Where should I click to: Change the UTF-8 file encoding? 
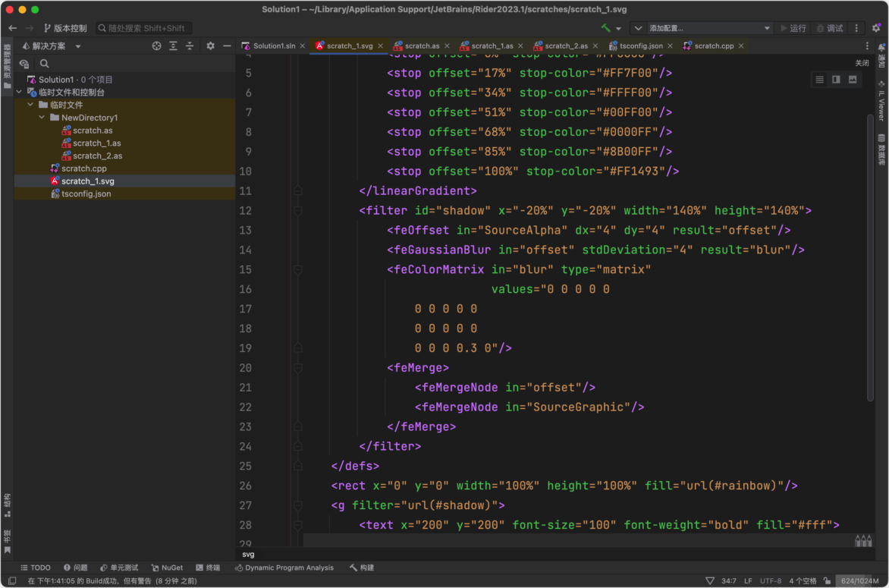pos(771,580)
